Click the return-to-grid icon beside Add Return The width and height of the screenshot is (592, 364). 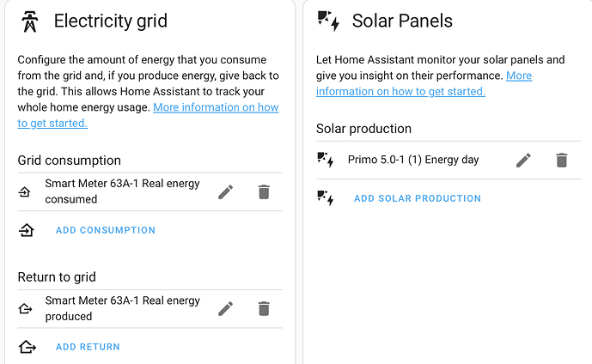[x=27, y=347]
